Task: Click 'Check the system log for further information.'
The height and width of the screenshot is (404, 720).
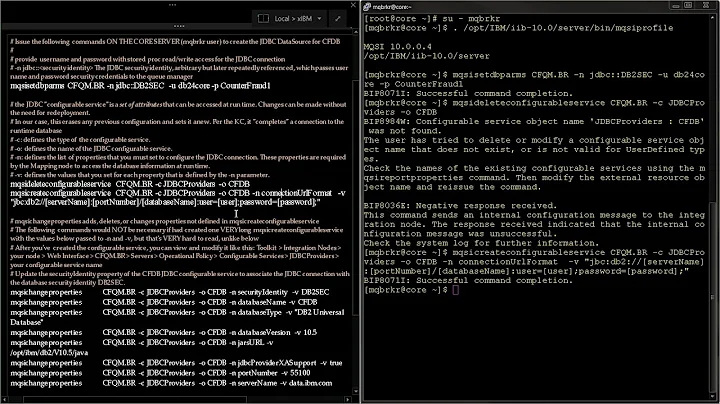Action: (x=481, y=243)
